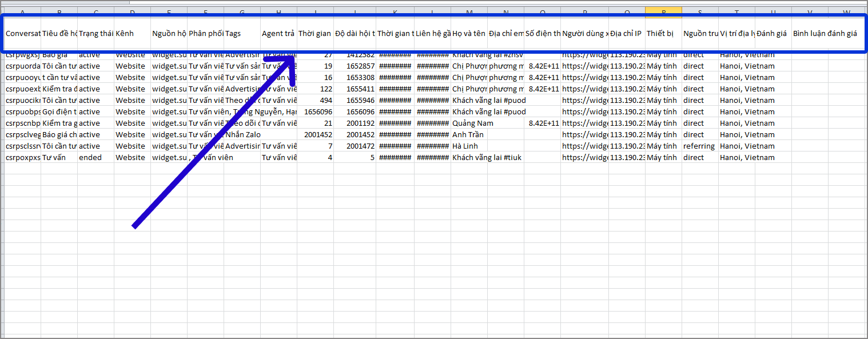Select the cell with status 'ended'
Image resolution: width=868 pixels, height=339 pixels.
point(95,158)
